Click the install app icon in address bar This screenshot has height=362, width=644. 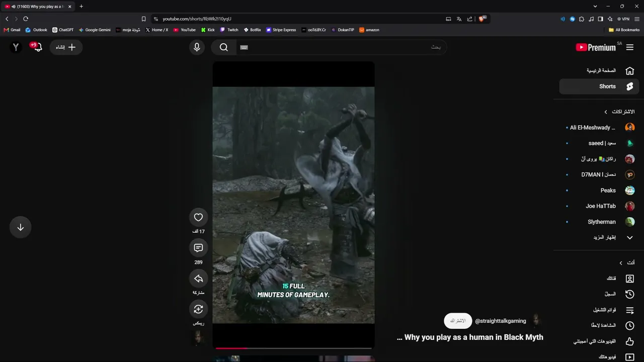tap(448, 19)
